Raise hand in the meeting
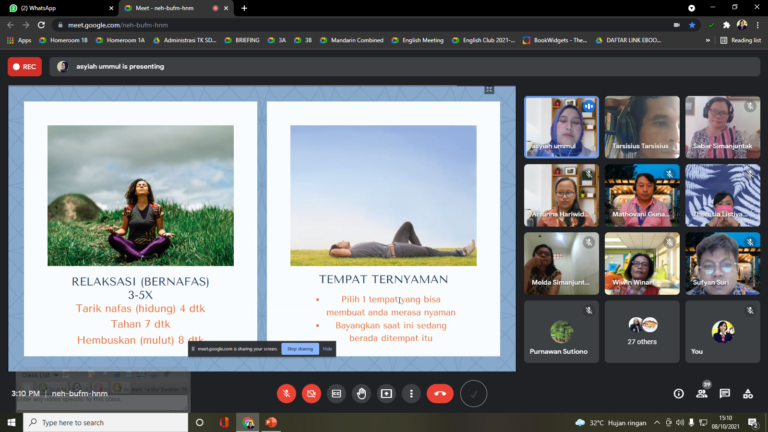This screenshot has height=432, width=768. point(361,394)
